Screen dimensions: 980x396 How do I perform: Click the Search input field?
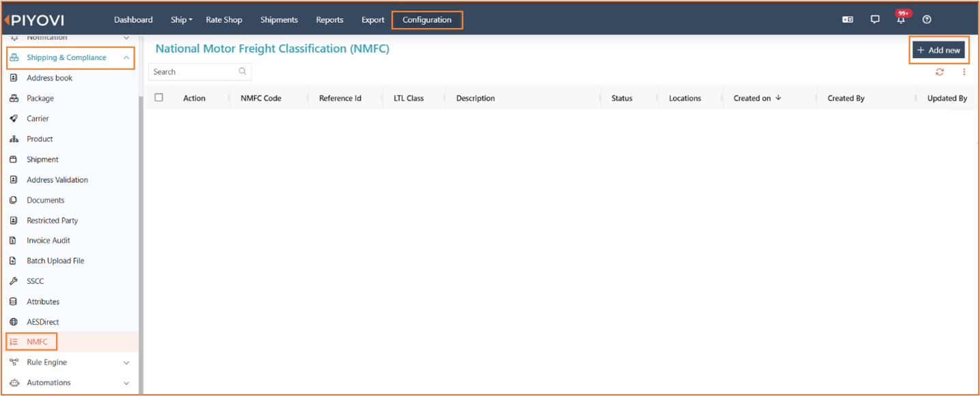pos(200,72)
